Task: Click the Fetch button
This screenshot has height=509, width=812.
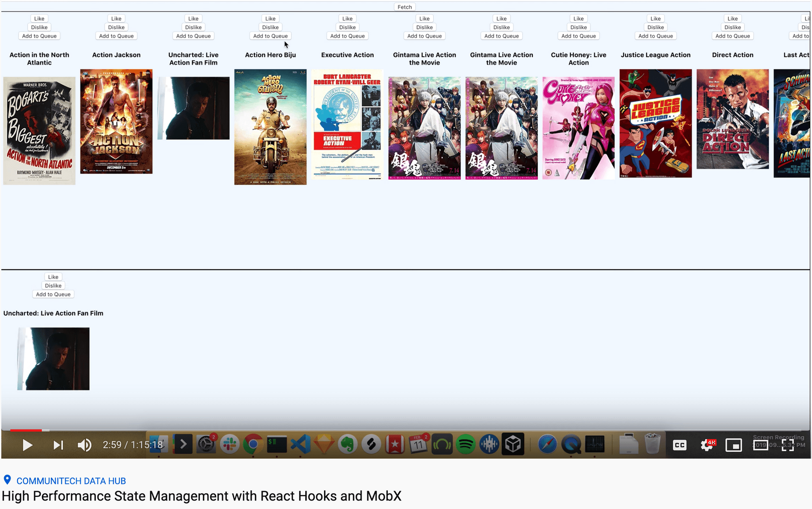Action: [404, 7]
